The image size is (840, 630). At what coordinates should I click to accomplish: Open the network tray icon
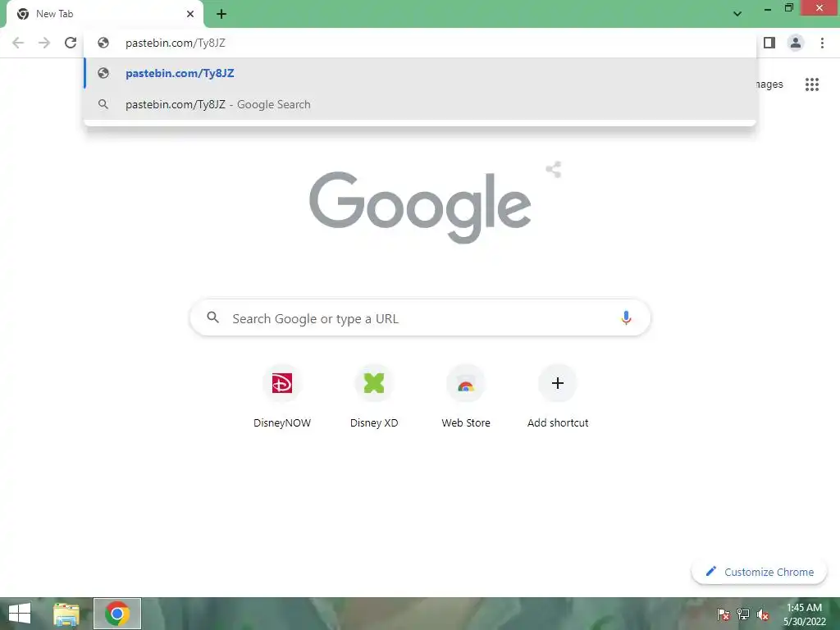coord(743,614)
